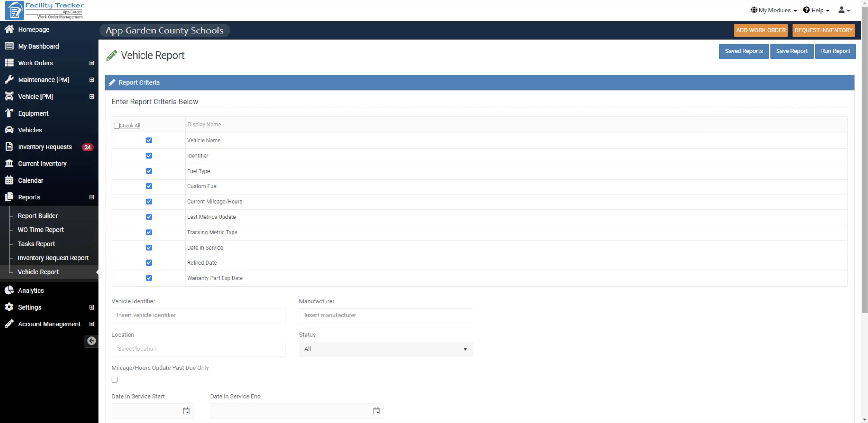The image size is (868, 423).
Task: Click the Maintenance wrench icon
Action: [9, 80]
